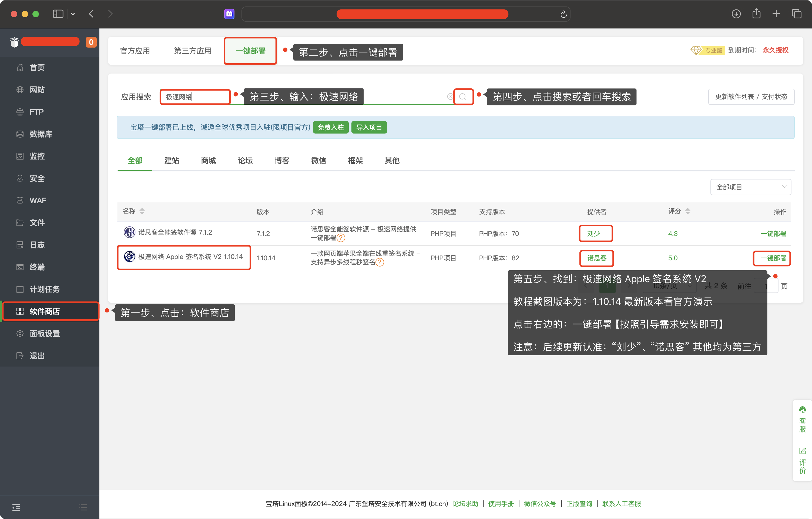Select the 商城 category tab

pyautogui.click(x=208, y=161)
